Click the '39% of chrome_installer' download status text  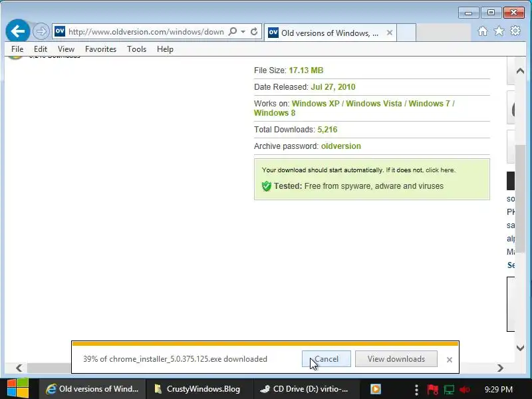(175, 359)
